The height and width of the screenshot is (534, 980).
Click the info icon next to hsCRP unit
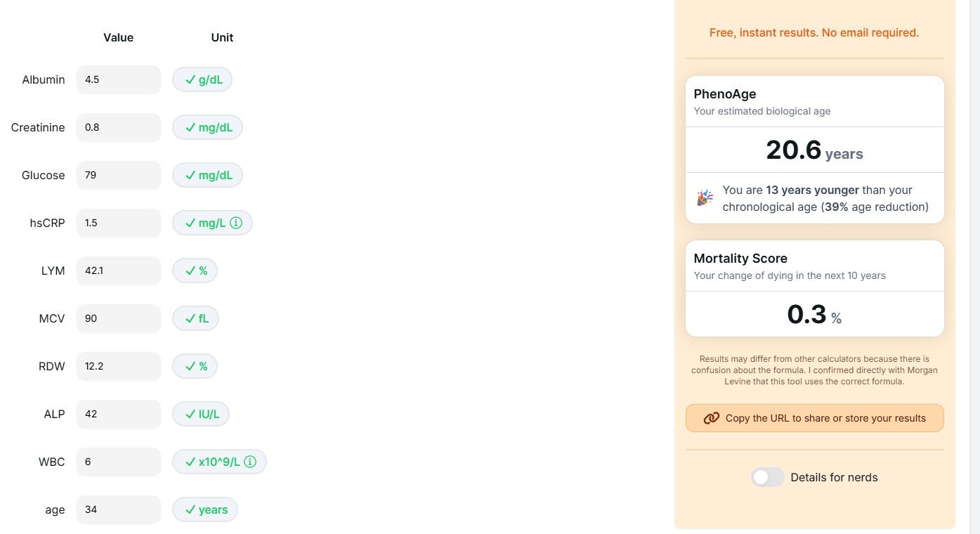(237, 223)
